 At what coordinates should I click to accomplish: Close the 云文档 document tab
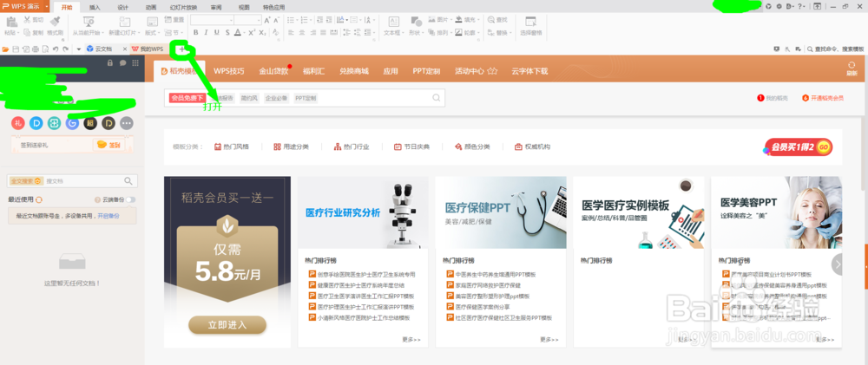(125, 49)
